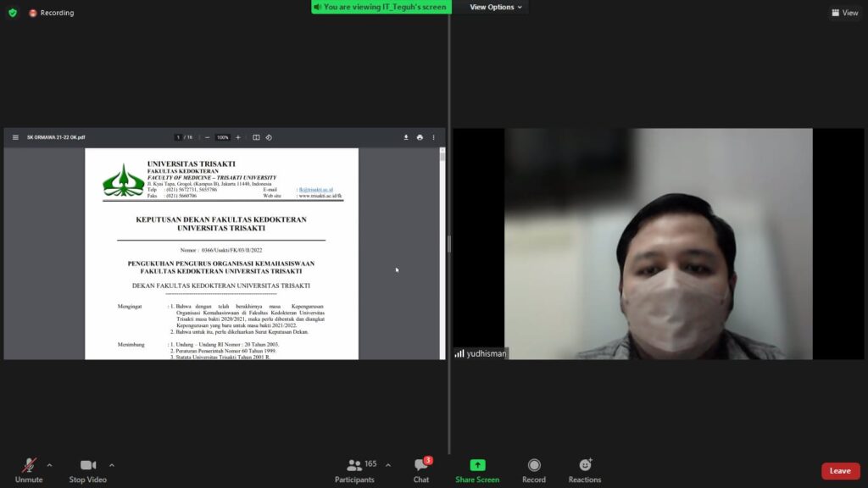Zoom out the PDF with minus icon

coord(207,137)
